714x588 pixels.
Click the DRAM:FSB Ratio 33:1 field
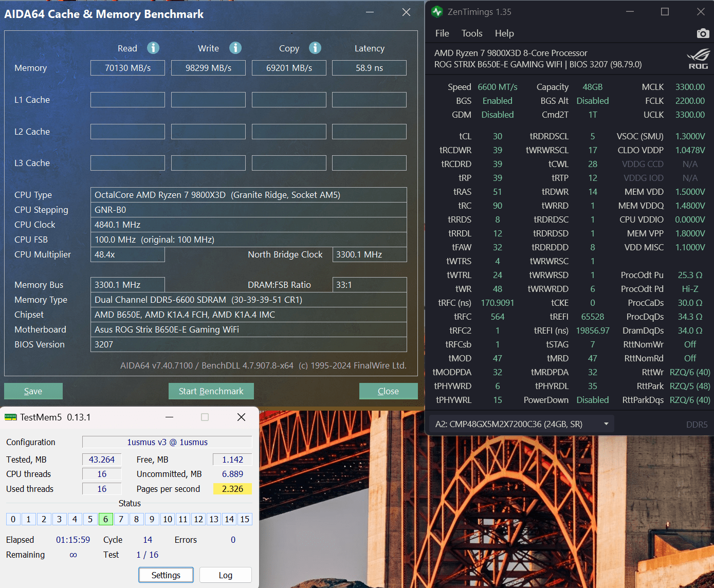pos(370,285)
